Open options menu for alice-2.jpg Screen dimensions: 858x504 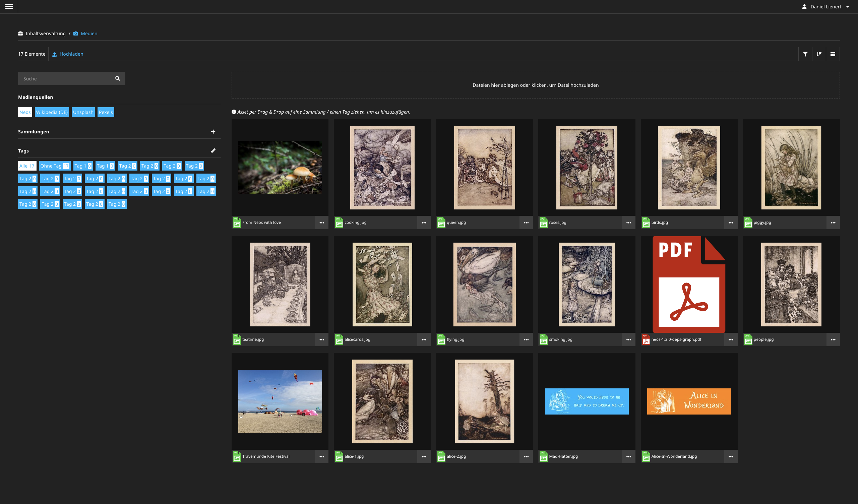527,457
